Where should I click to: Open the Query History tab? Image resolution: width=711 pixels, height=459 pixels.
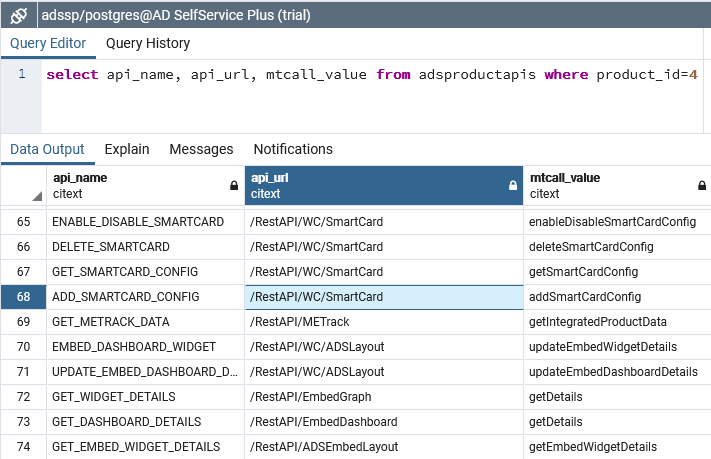click(148, 43)
